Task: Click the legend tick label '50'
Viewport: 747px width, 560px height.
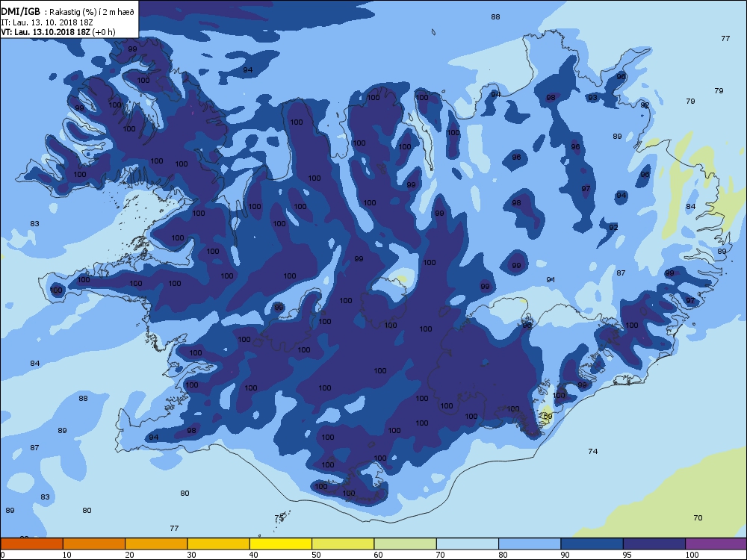Action: click(x=316, y=555)
